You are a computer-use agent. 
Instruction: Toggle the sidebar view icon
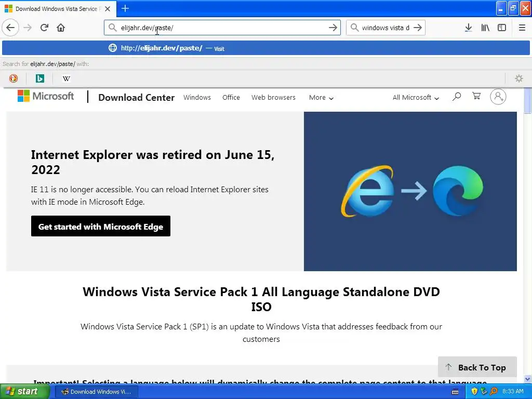[502, 28]
